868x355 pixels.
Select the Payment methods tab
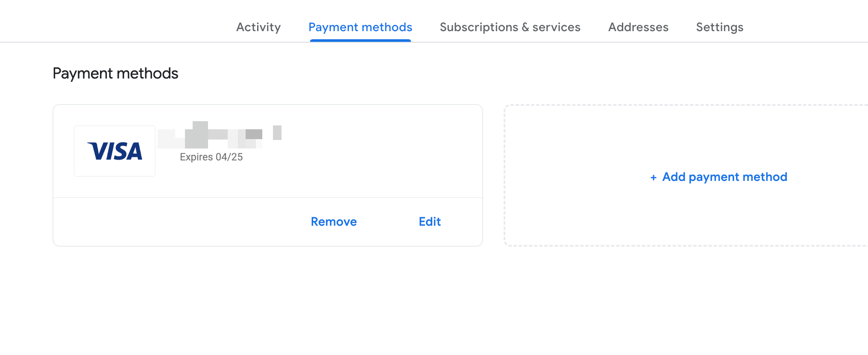(360, 27)
